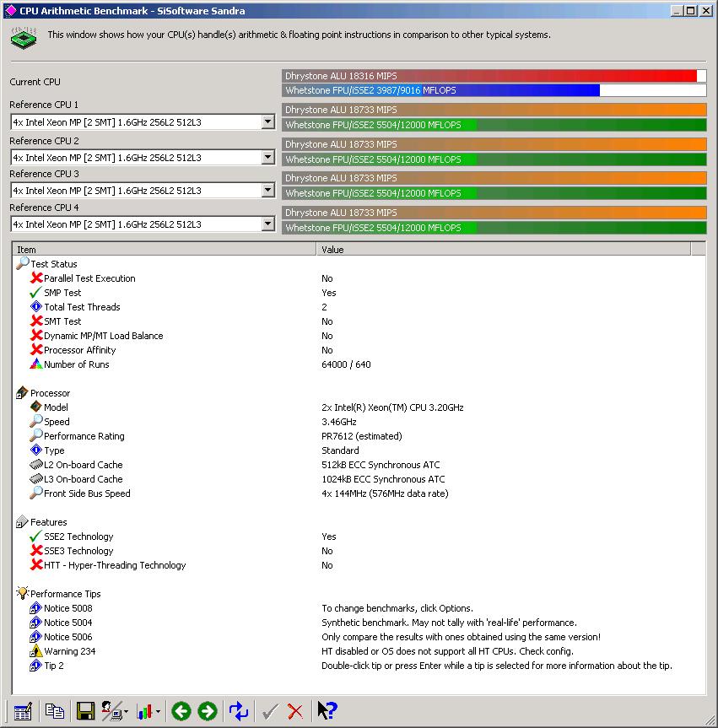Click the yellow warning icon for Warning 234
Image resolution: width=718 pixels, height=728 pixels.
pos(35,651)
